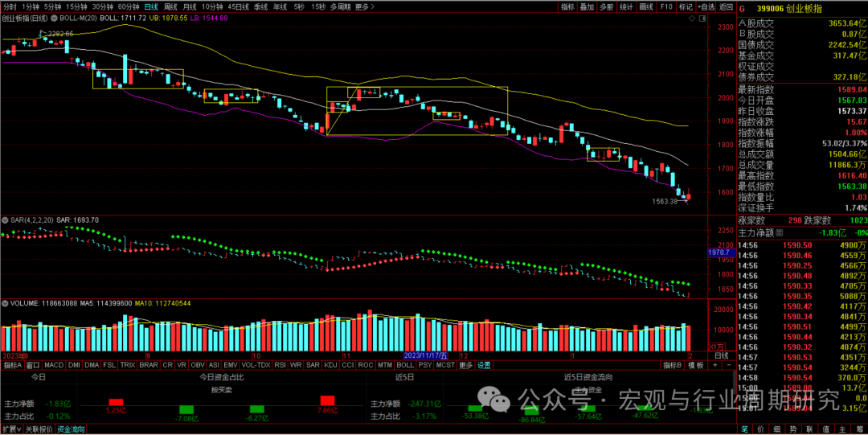The width and height of the screenshot is (868, 435).
Task: Toggle the KDJ indicator
Action: point(330,365)
